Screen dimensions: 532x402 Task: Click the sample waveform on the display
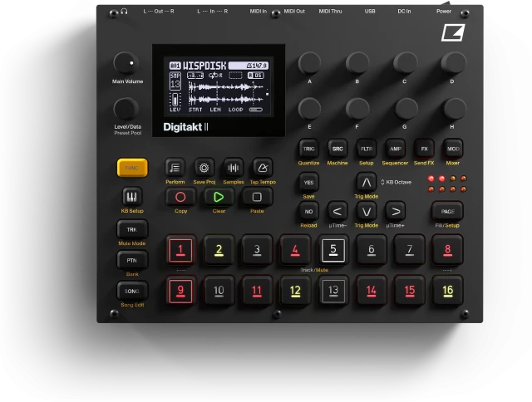click(227, 94)
